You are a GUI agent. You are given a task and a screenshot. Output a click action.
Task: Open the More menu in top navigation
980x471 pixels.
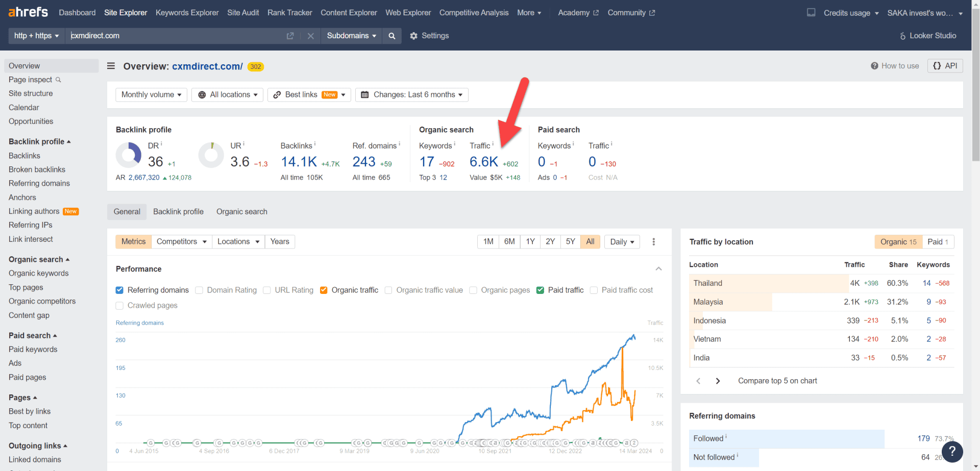click(x=529, y=13)
